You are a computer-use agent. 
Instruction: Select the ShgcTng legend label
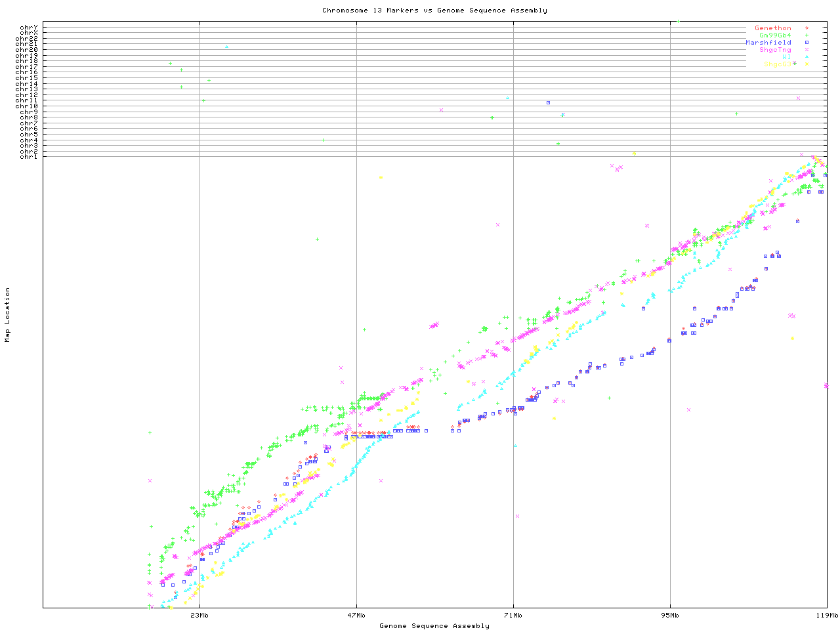point(775,50)
